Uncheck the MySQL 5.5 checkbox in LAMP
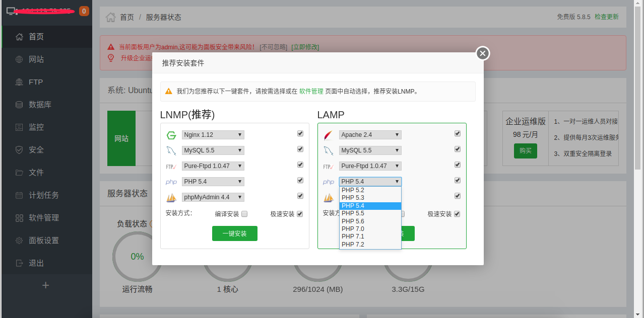Image resolution: width=644 pixels, height=318 pixels. [x=458, y=149]
